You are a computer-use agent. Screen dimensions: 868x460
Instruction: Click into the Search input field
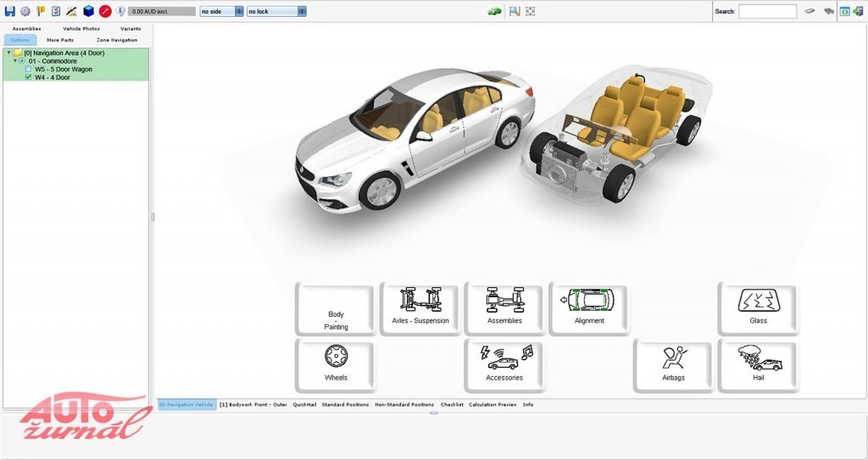pos(767,12)
